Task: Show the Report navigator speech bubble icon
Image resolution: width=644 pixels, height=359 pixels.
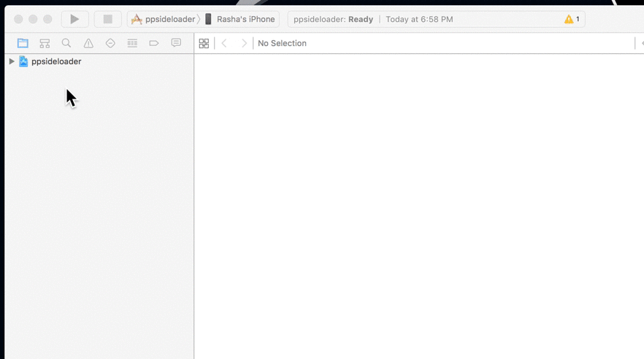Action: click(176, 43)
